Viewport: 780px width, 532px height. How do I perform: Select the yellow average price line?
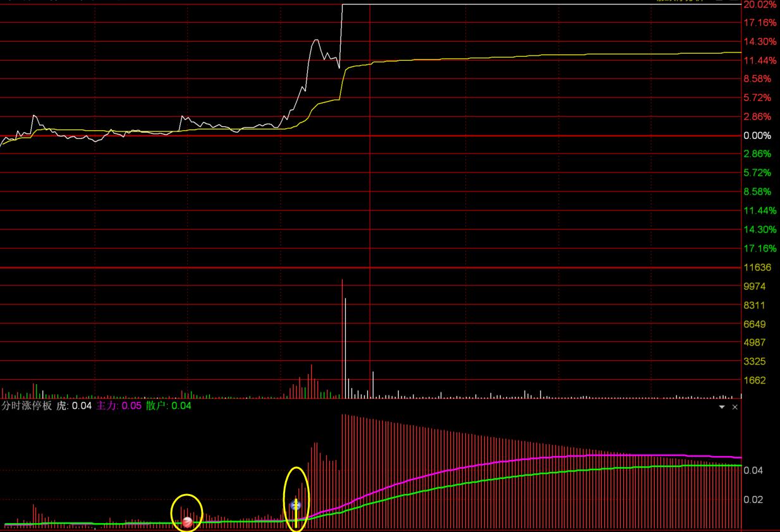tap(506, 57)
